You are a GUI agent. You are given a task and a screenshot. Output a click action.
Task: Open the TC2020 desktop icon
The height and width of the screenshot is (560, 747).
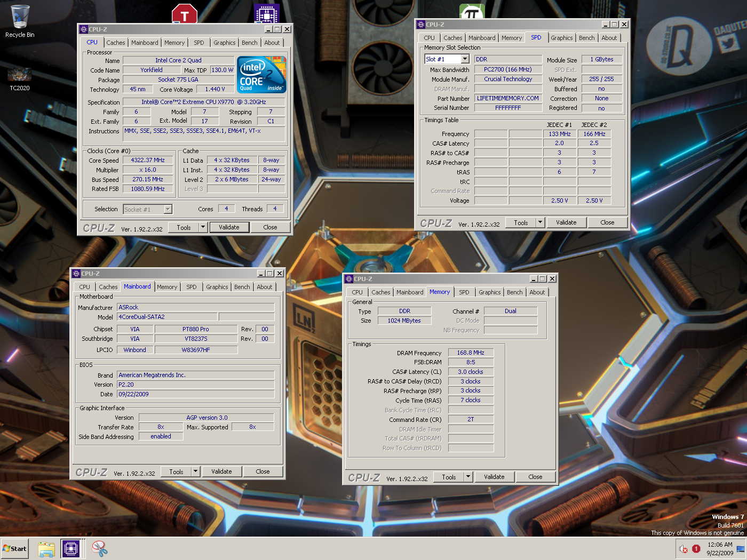(20, 78)
